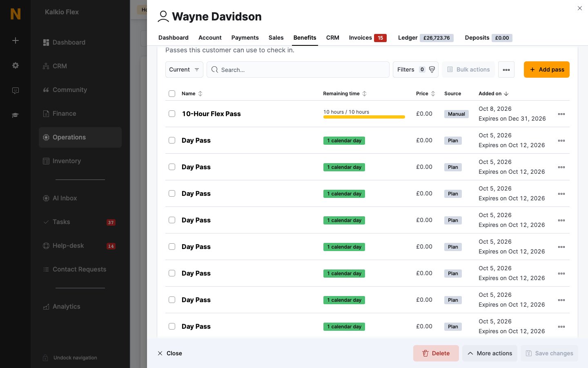This screenshot has height=368, width=588.
Task: Open Analytics in the sidebar
Action: click(80, 307)
